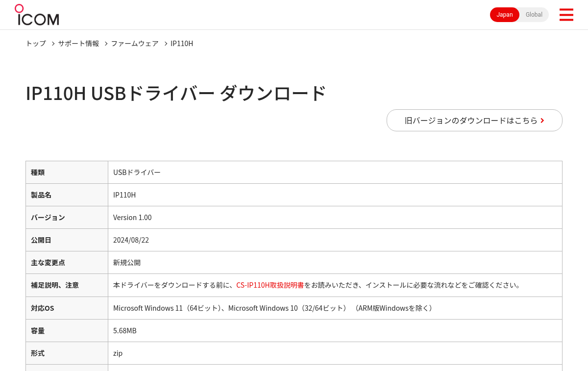The width and height of the screenshot is (588, 371).
Task: Select the zip format value
Action: tap(118, 353)
